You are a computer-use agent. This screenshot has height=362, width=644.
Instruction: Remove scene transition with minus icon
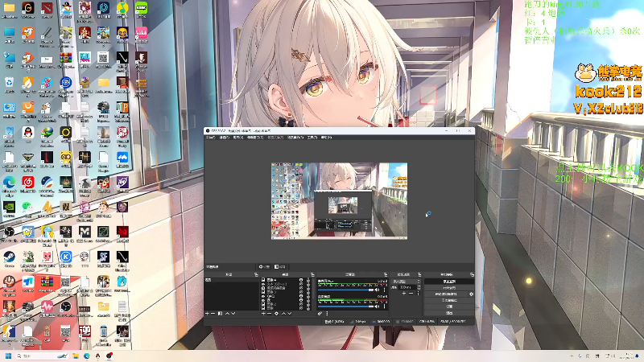(411, 294)
